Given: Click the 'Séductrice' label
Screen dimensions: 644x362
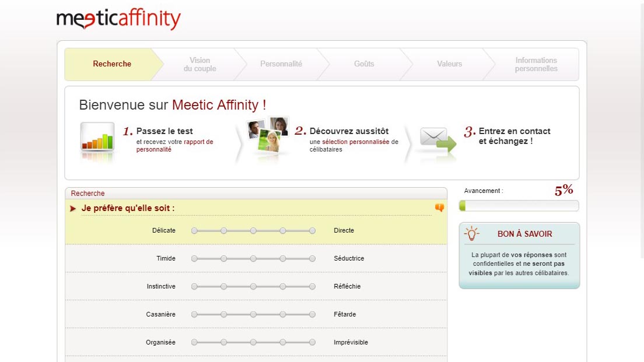Looking at the screenshot, I should pyautogui.click(x=349, y=258).
